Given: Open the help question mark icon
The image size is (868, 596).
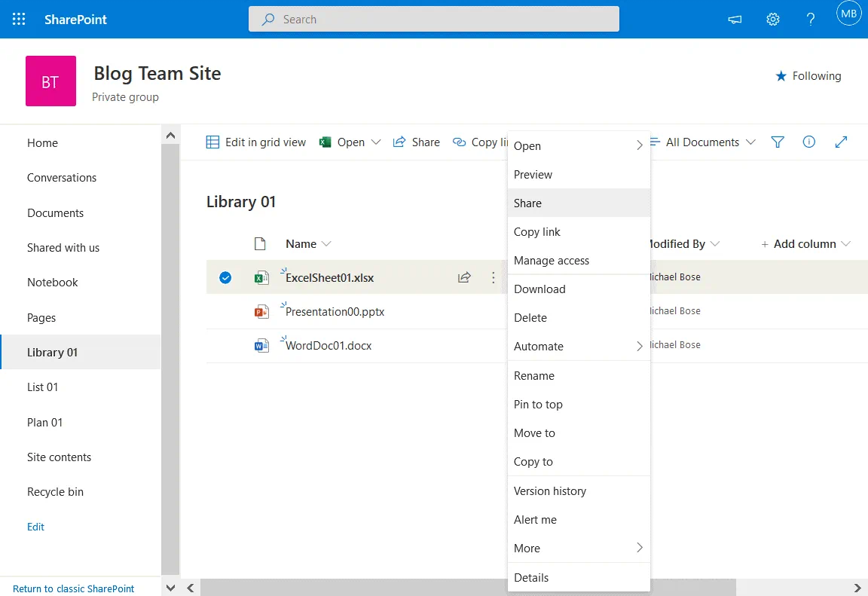Looking at the screenshot, I should pyautogui.click(x=811, y=20).
